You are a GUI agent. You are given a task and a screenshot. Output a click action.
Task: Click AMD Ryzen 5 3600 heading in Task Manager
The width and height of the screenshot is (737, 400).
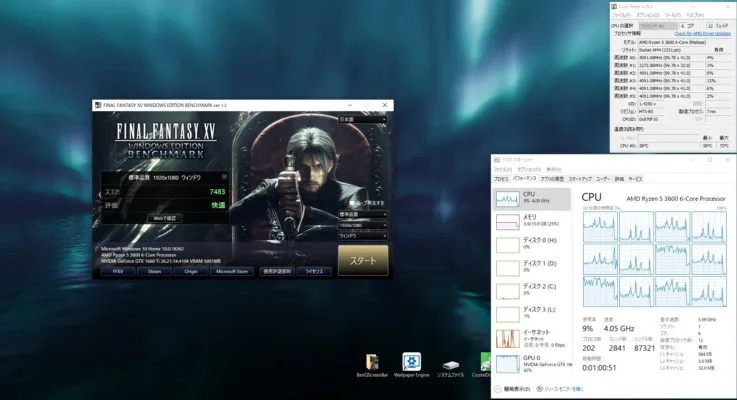click(x=676, y=199)
